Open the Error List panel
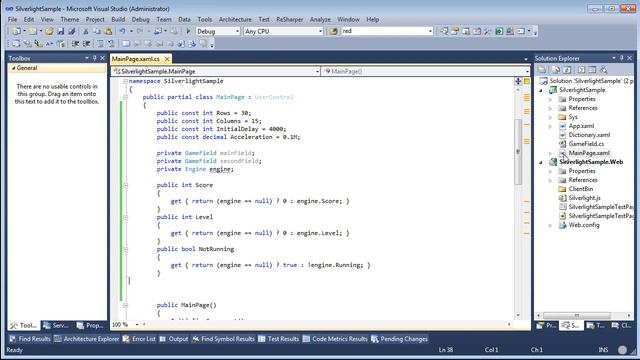The width and height of the screenshot is (640, 360). click(139, 339)
